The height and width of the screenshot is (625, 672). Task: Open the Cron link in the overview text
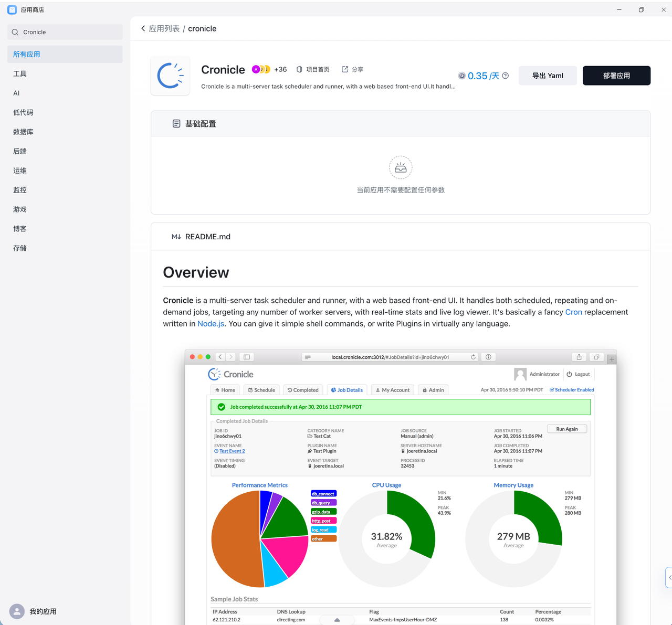pos(573,312)
